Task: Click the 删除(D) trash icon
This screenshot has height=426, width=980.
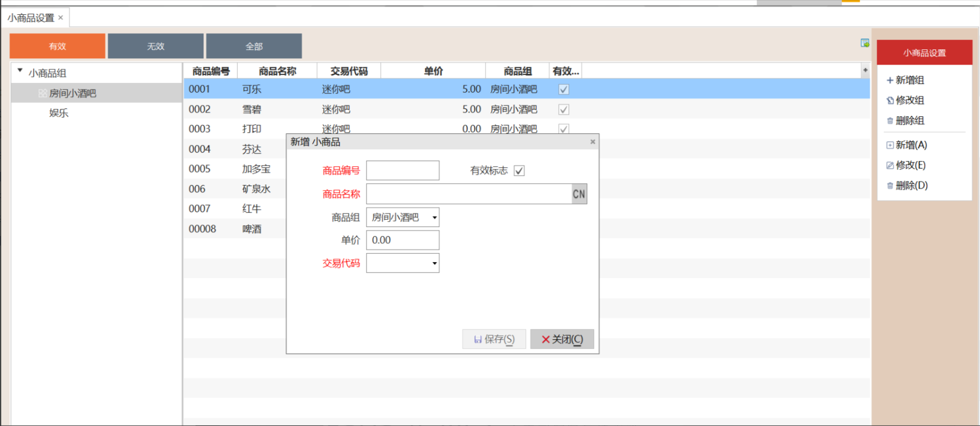Action: [890, 185]
